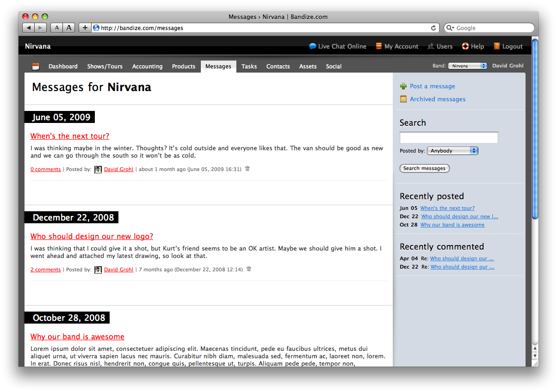Open the Tasks tab
Image resolution: width=557 pixels, height=392 pixels.
249,67
